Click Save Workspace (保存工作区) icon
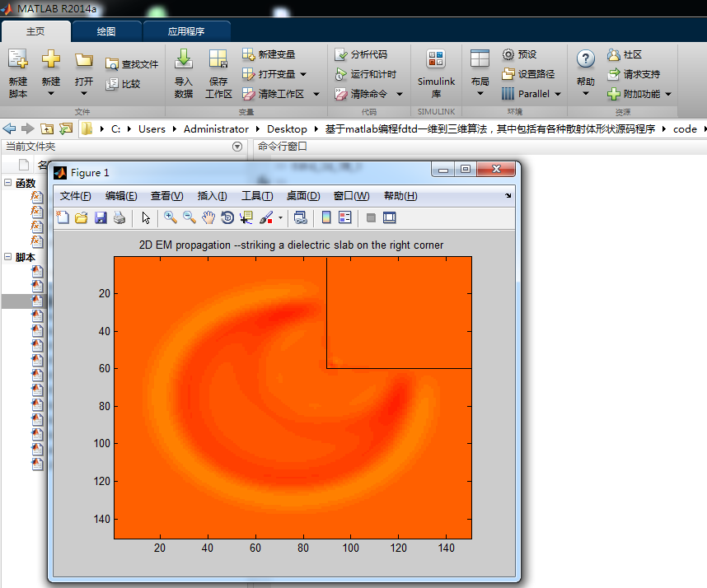This screenshot has height=588, width=707. 218,59
